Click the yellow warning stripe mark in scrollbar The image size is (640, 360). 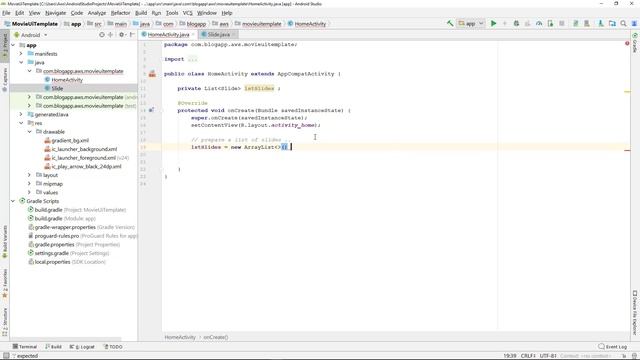[x=627, y=92]
